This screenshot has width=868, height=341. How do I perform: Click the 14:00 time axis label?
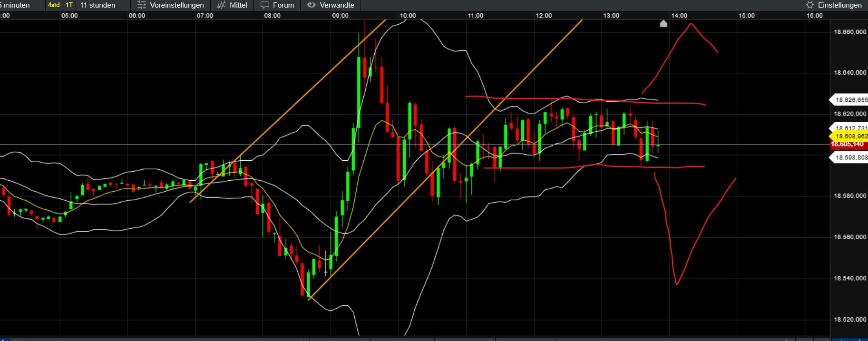click(x=679, y=16)
